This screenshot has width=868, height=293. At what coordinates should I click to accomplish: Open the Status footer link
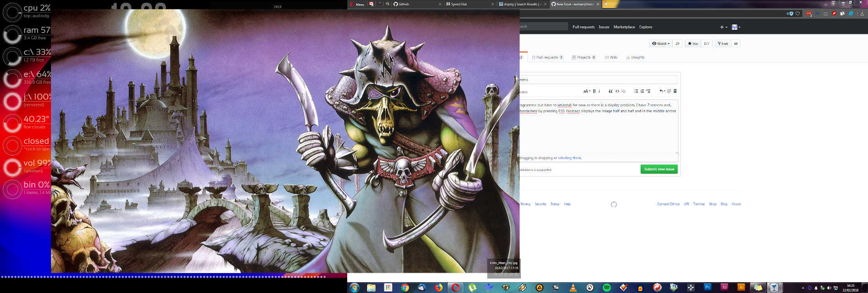(555, 204)
